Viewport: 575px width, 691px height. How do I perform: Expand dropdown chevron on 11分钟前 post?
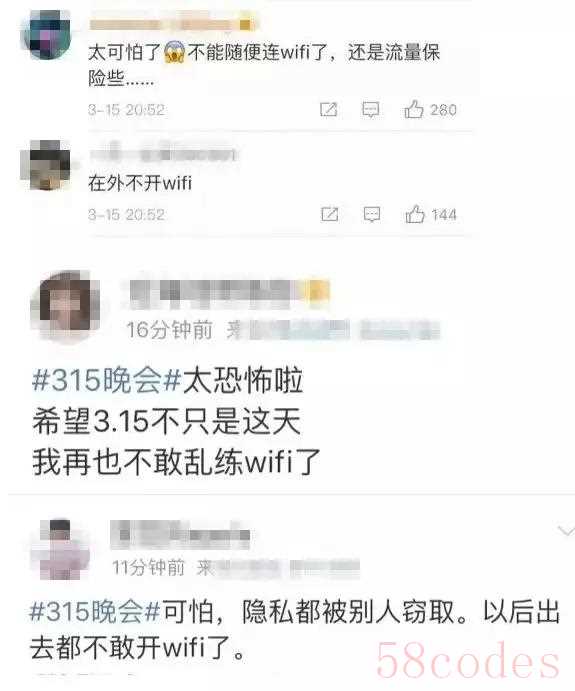[565, 531]
